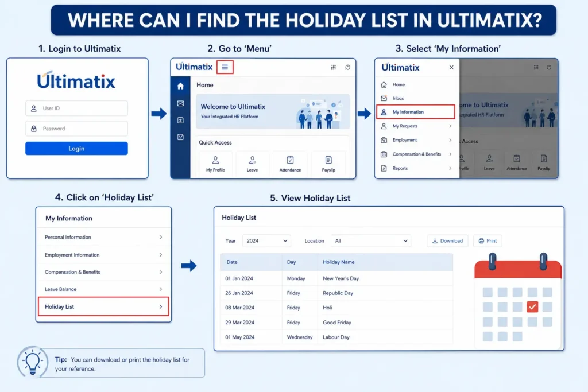This screenshot has width=588, height=392.
Task: Open the Holiday List row chevron
Action: point(161,306)
